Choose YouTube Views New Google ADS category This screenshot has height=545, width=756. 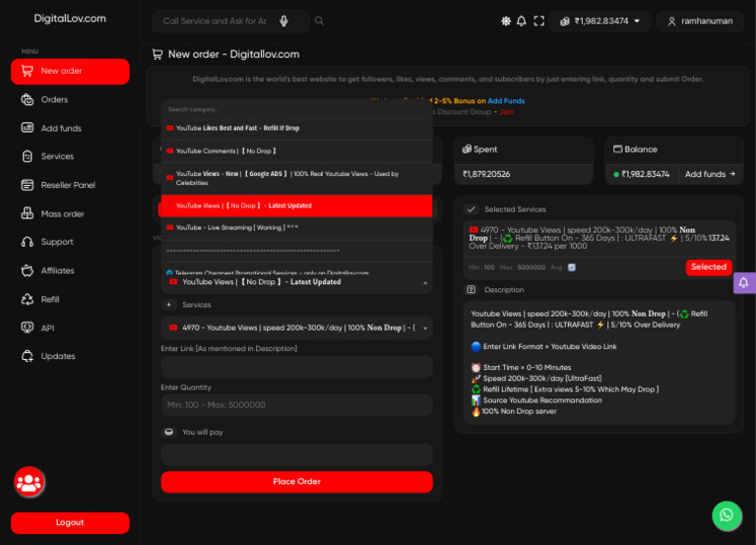point(296,178)
